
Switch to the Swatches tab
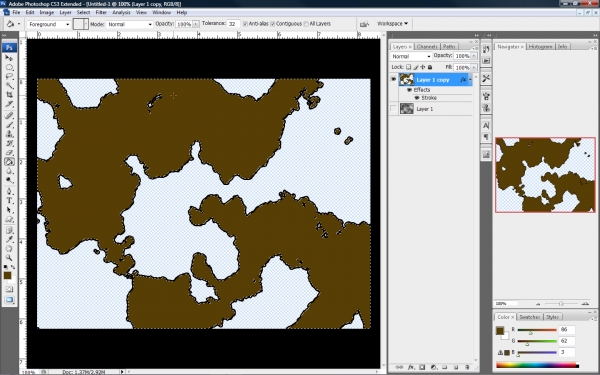tap(530, 317)
